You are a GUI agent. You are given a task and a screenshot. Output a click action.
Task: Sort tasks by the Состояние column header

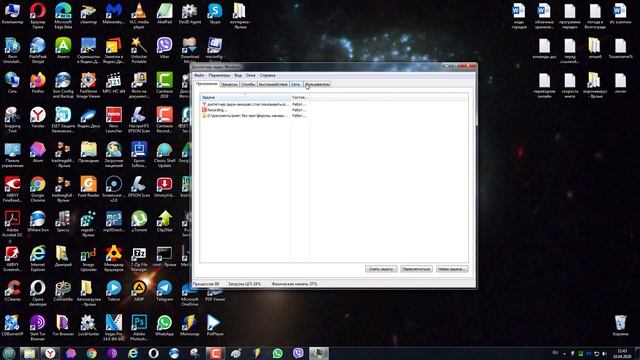(300, 98)
